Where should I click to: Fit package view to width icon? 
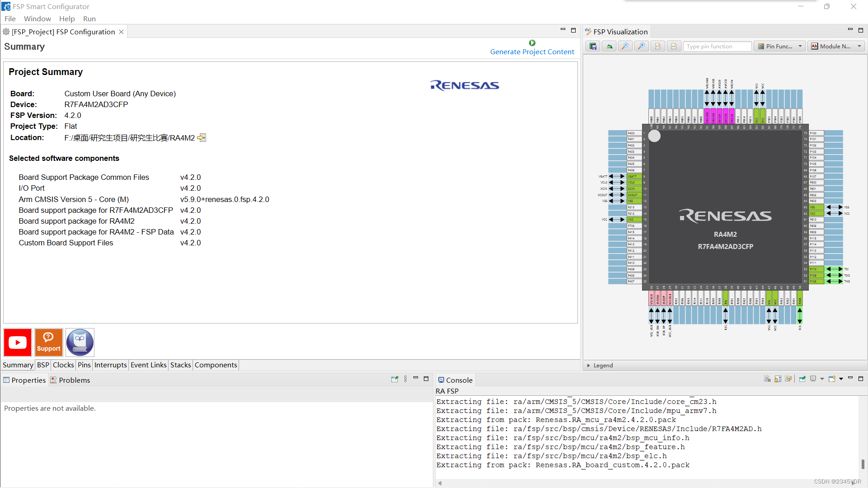coord(674,46)
